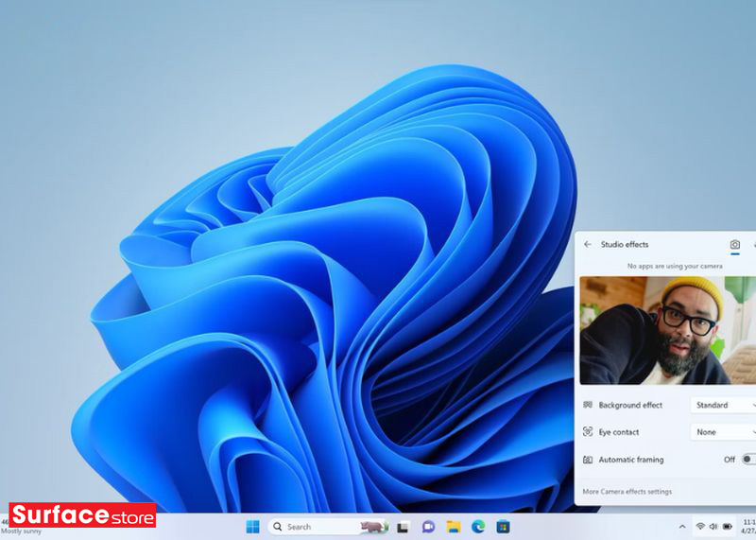This screenshot has width=756, height=540.
Task: Open More Camera effects settings link
Action: (627, 492)
